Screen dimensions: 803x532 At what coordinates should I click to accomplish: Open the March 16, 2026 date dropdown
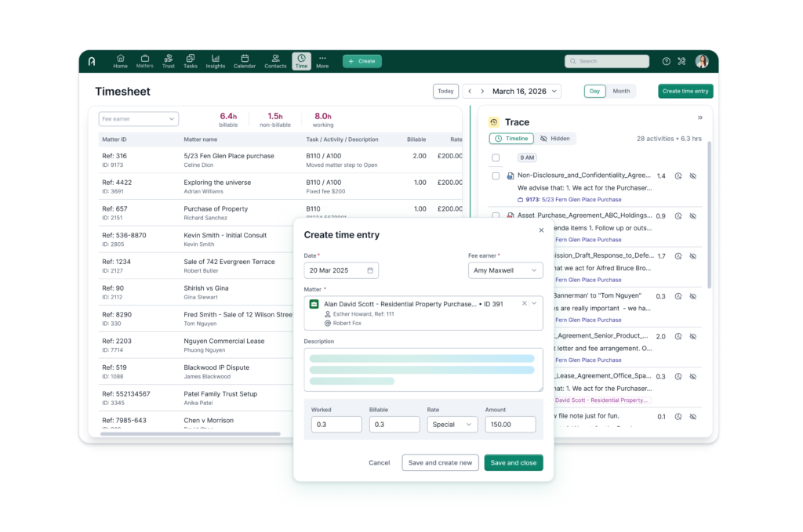[x=525, y=91]
